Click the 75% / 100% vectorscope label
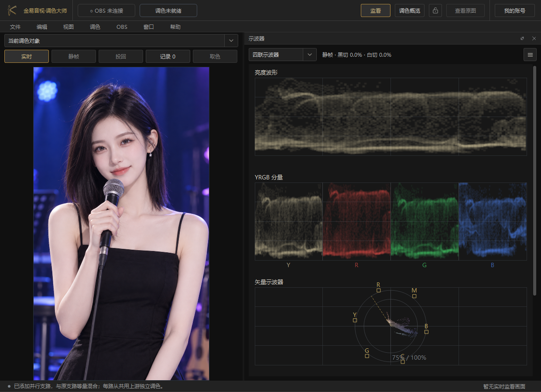This screenshot has height=392, width=541. click(x=409, y=358)
